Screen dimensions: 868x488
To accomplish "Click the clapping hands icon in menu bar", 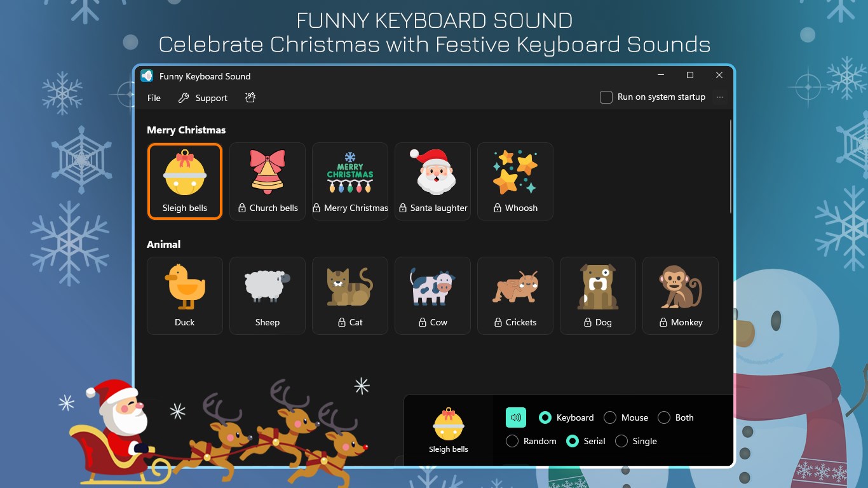I will pos(250,97).
